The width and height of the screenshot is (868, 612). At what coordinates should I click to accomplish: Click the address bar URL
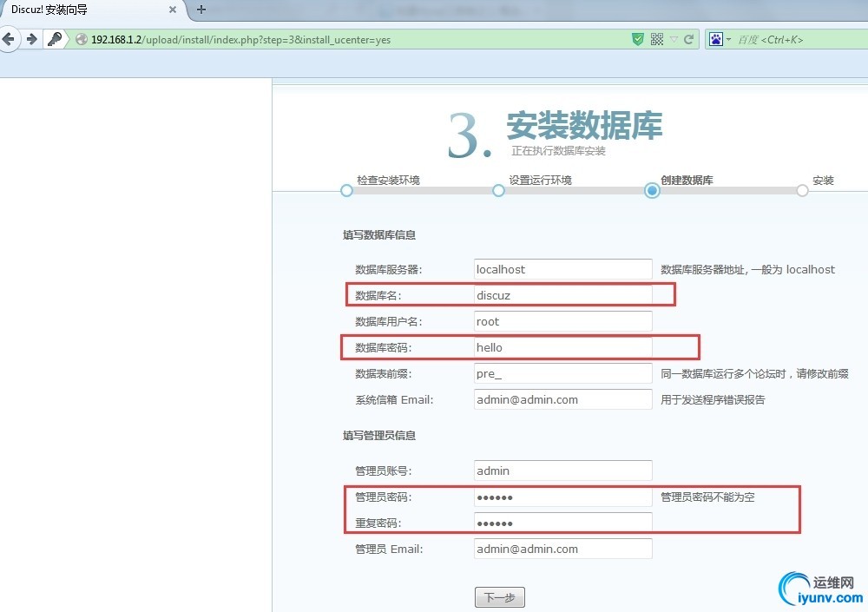coord(240,39)
